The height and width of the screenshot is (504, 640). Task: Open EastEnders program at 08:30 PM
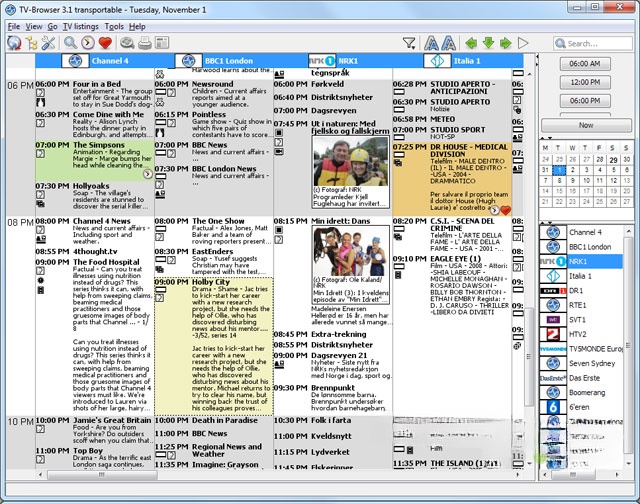point(214,262)
